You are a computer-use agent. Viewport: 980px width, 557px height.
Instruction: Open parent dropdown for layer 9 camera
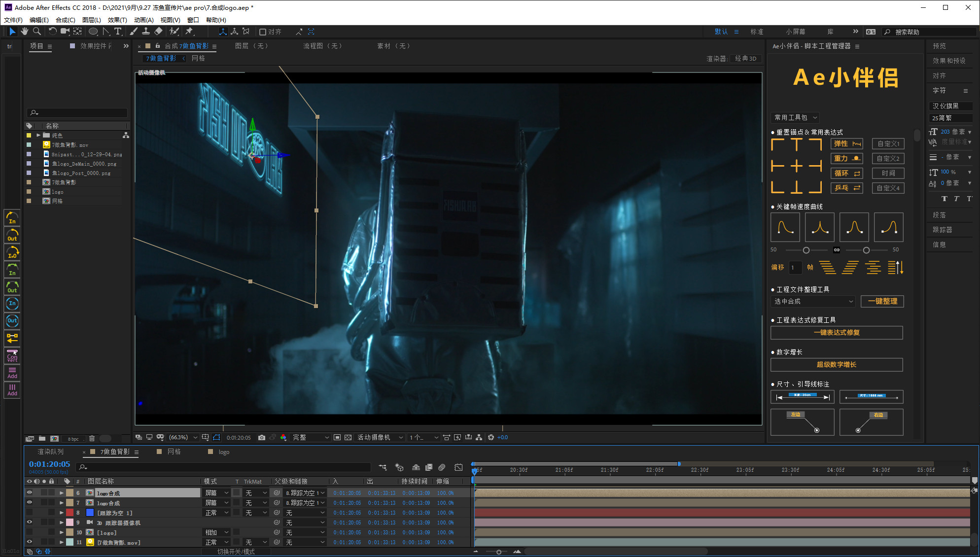click(305, 522)
